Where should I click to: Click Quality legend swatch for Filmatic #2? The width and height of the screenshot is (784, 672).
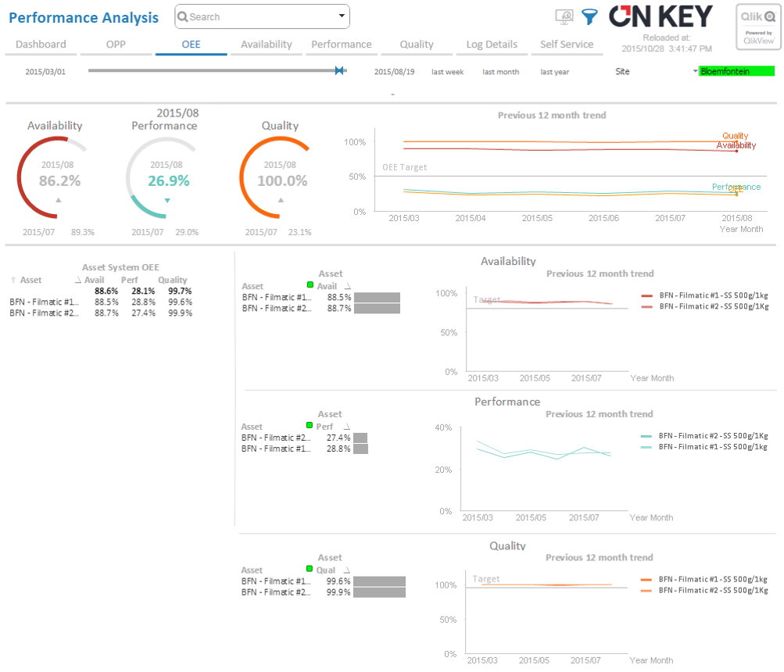point(646,591)
